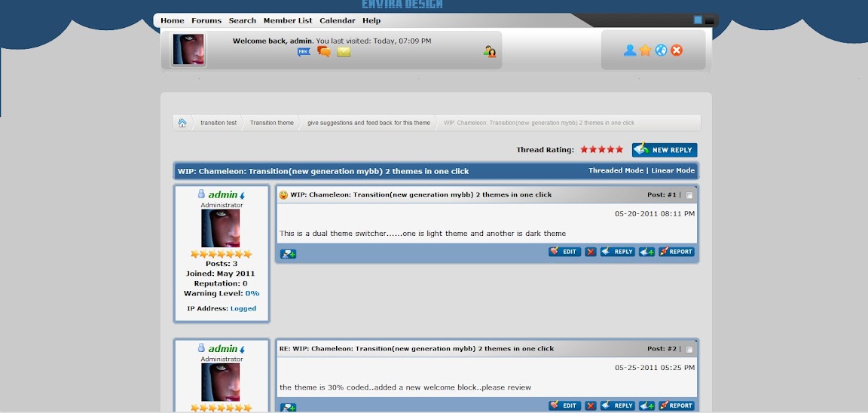
Task: Click REPLY on post #2
Action: (x=618, y=405)
